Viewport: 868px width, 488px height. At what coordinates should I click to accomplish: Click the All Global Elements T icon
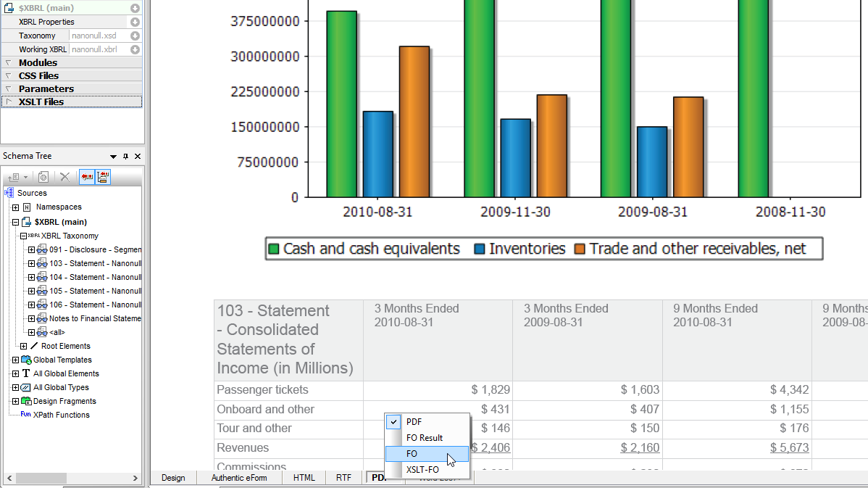[26, 373]
